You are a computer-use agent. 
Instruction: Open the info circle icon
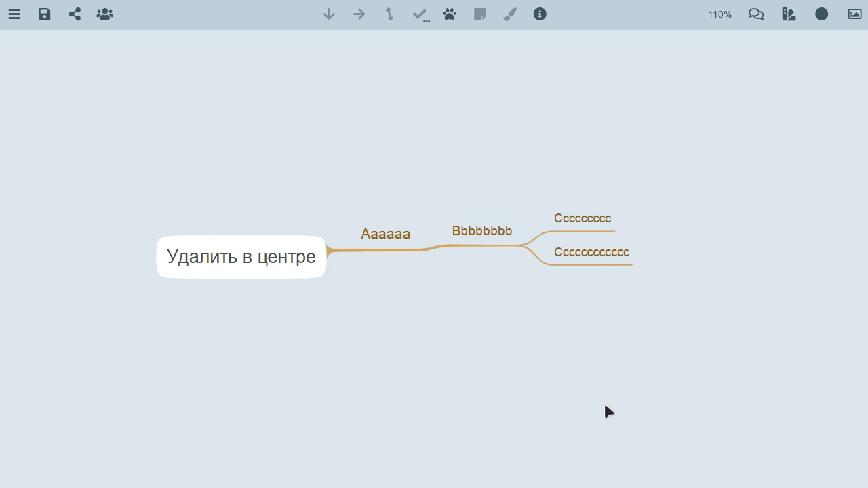pyautogui.click(x=540, y=14)
